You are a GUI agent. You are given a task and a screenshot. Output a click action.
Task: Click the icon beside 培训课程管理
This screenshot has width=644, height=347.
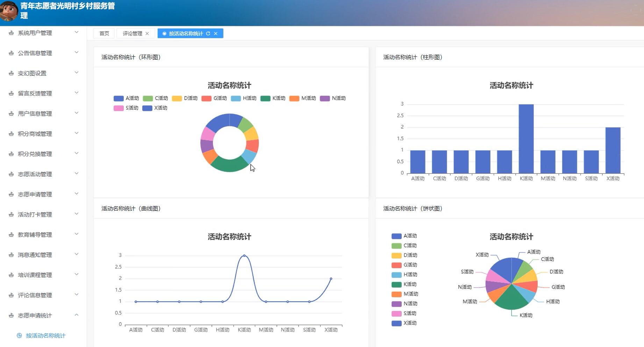(11, 275)
